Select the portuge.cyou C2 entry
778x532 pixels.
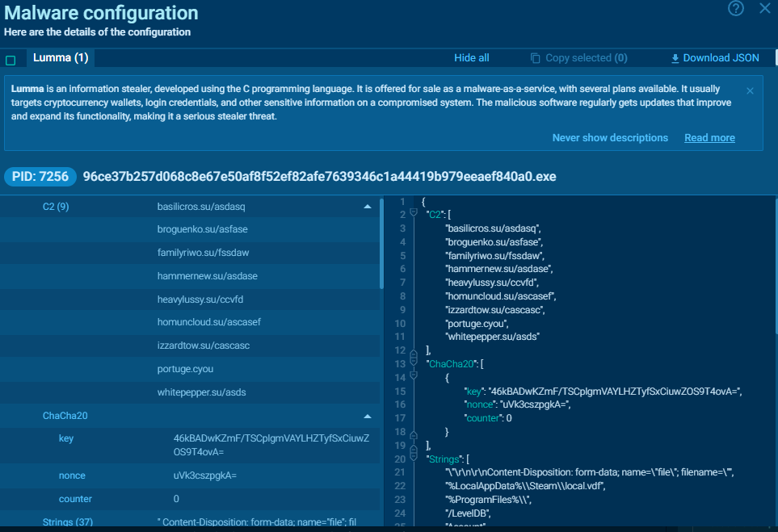coord(185,369)
